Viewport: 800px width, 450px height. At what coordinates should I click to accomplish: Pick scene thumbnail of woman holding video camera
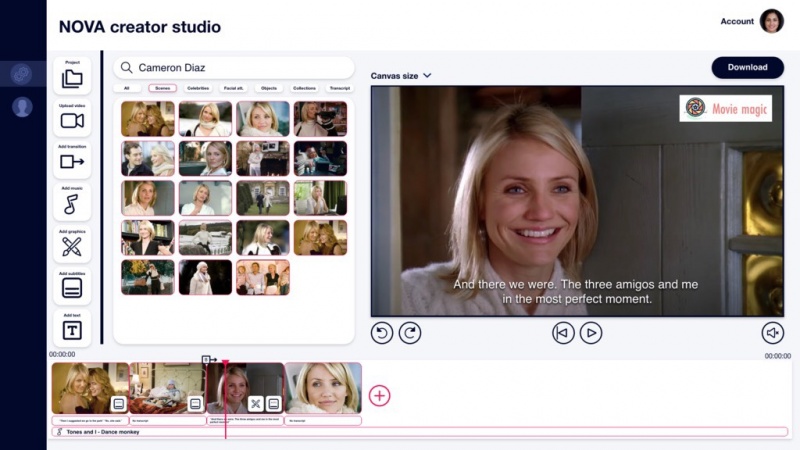tap(320, 119)
